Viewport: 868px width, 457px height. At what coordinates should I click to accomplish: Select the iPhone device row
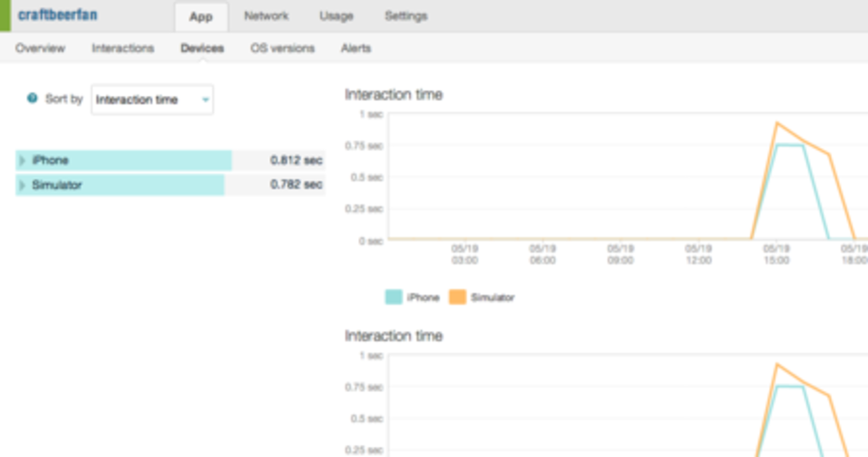(x=170, y=160)
